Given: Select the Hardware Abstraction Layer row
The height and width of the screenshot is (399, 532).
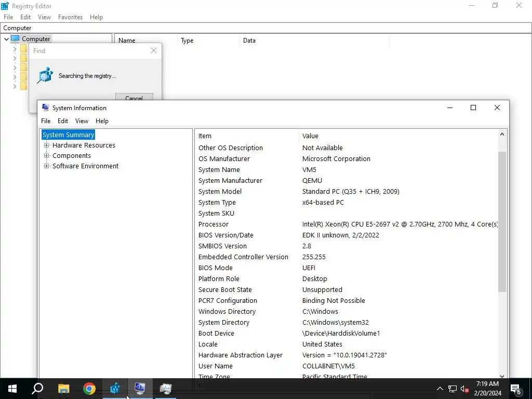Looking at the screenshot, I should click(x=346, y=355).
